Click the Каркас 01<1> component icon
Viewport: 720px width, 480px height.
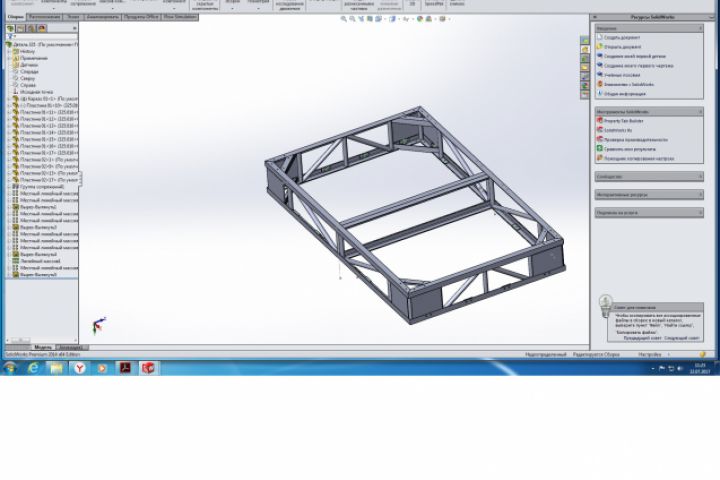(x=16, y=98)
